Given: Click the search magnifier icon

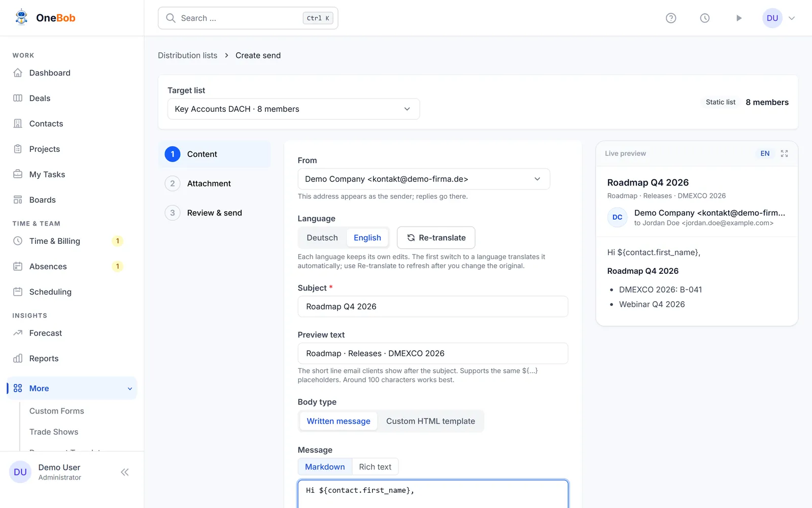Looking at the screenshot, I should click(171, 18).
